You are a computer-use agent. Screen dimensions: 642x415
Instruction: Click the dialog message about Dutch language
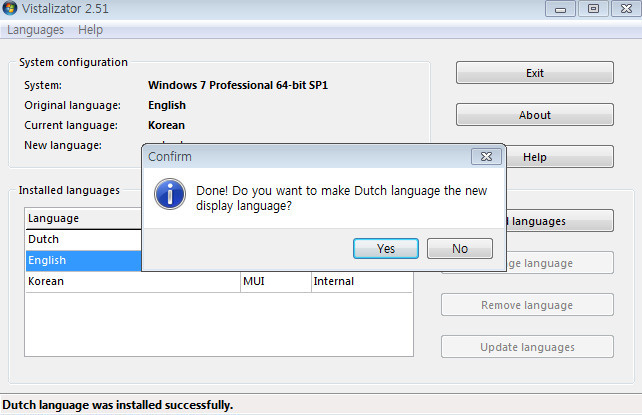(x=341, y=198)
